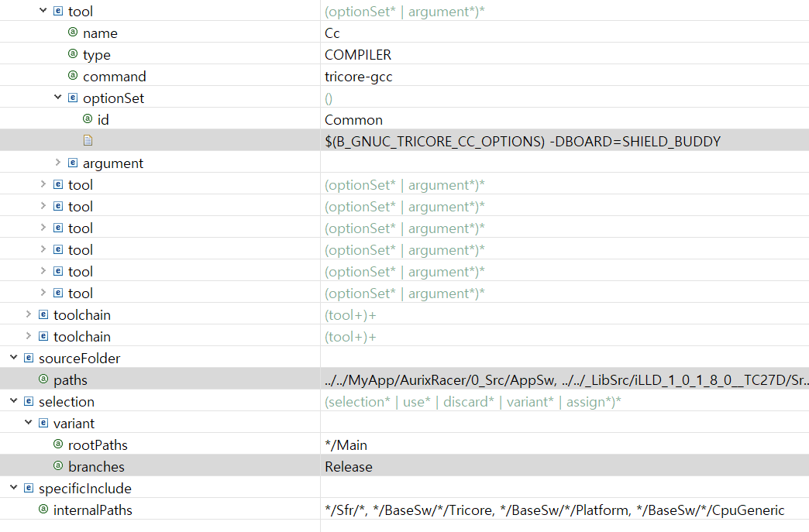Click the branches value Release
Screen dimensions: 809x532
click(348, 466)
